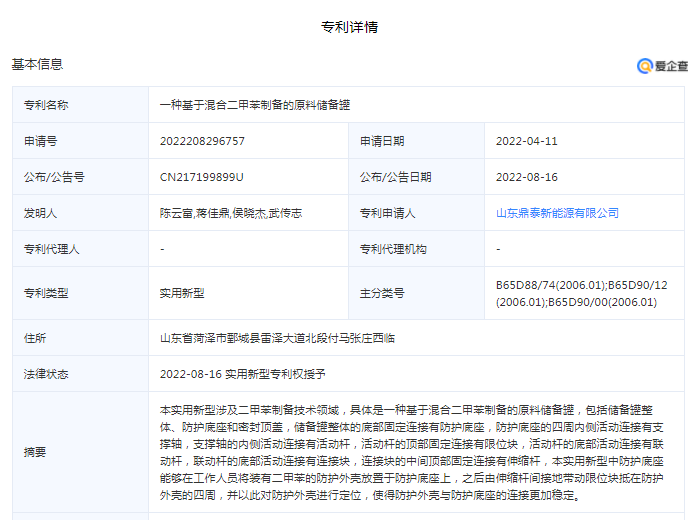Click the 法律状态 row label
This screenshot has height=520, width=695.
tap(46, 373)
